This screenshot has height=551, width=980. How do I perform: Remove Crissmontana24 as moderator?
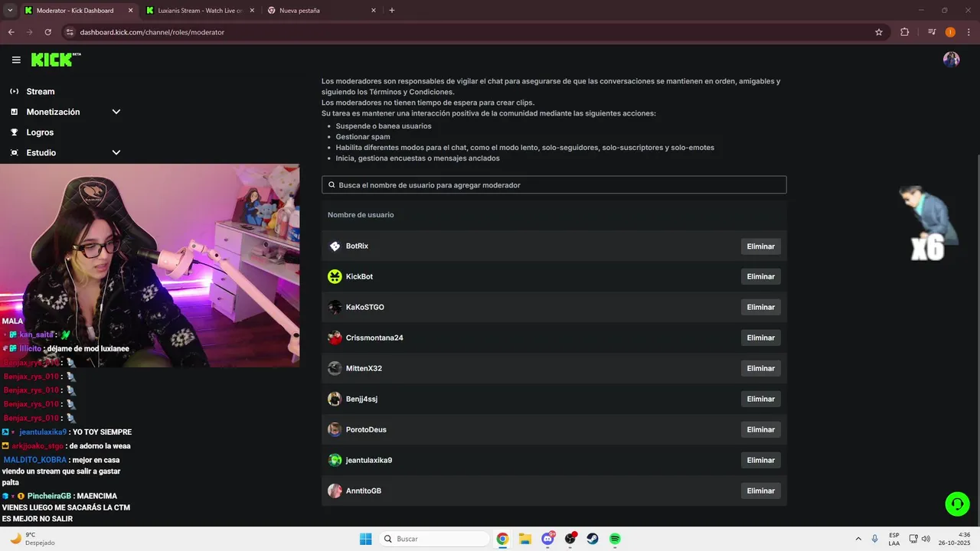pos(760,337)
